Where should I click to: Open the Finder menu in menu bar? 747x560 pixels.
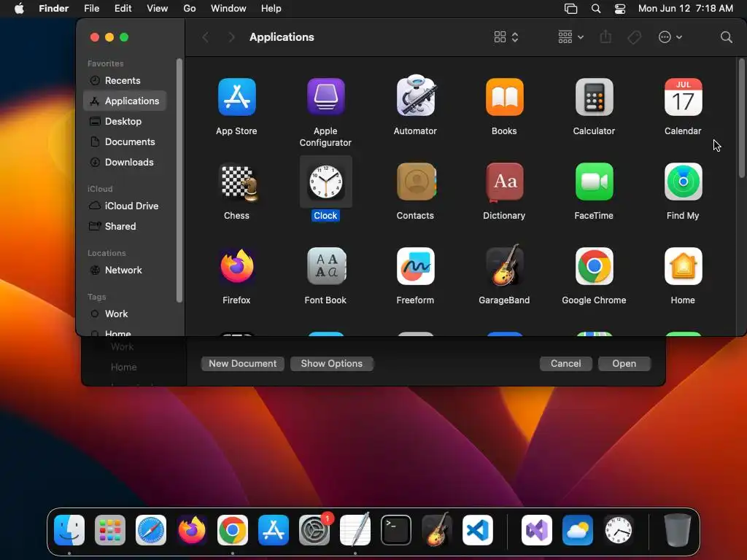pos(53,9)
